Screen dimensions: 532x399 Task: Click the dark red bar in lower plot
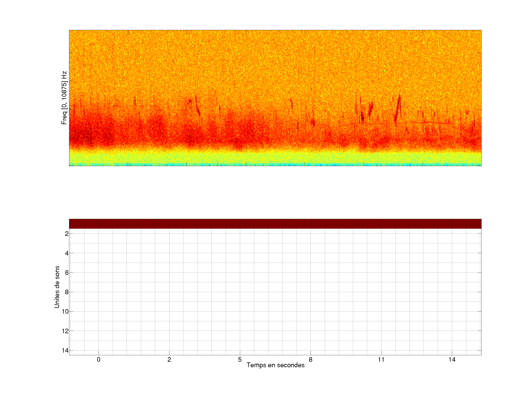(275, 224)
